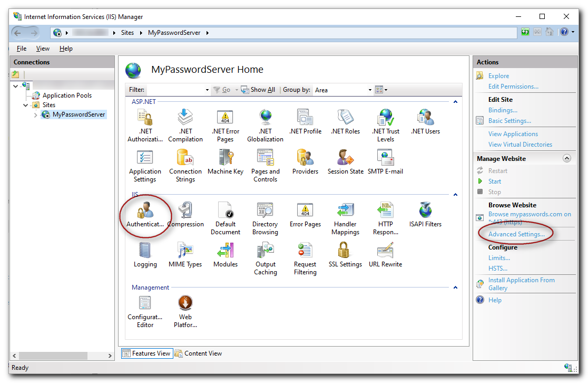588x383 pixels.
Task: Open the Logging feature
Action: [145, 255]
